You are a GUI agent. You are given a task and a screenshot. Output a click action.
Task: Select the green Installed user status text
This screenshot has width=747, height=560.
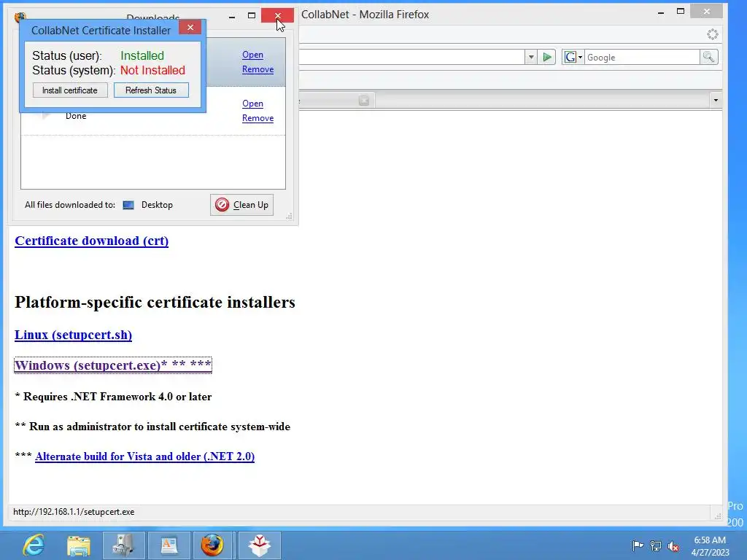[142, 55]
